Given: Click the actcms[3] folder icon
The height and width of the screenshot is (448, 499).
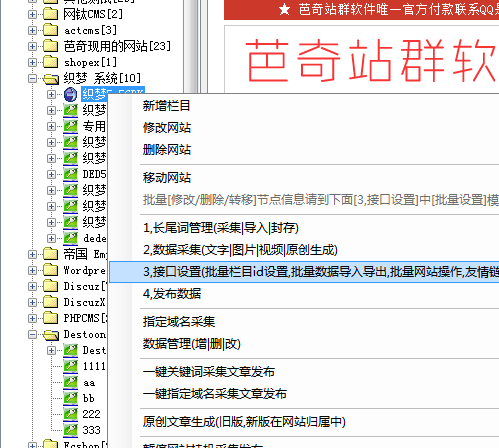Looking at the screenshot, I should click(x=51, y=30).
